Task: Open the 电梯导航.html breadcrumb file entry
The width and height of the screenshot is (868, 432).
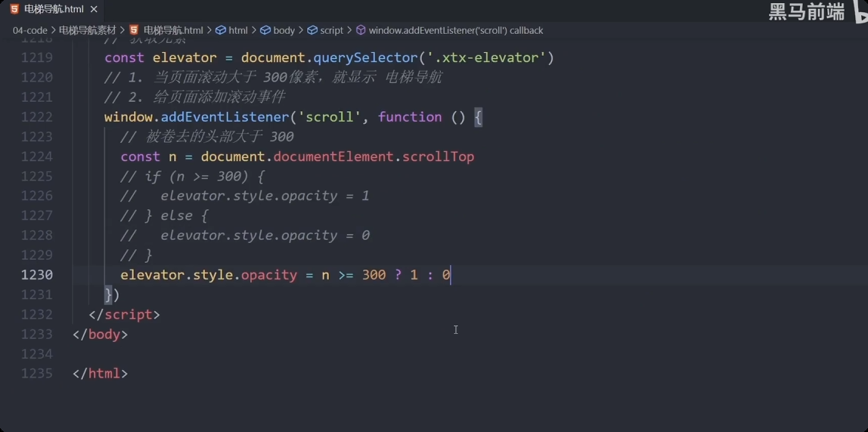Action: coord(173,30)
